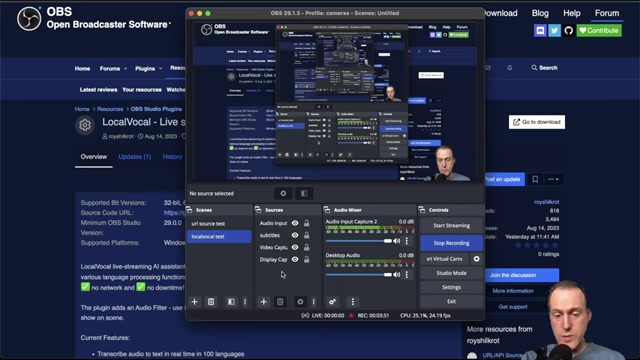
Task: Click the Search field in site navigation
Action: pyautogui.click(x=544, y=68)
